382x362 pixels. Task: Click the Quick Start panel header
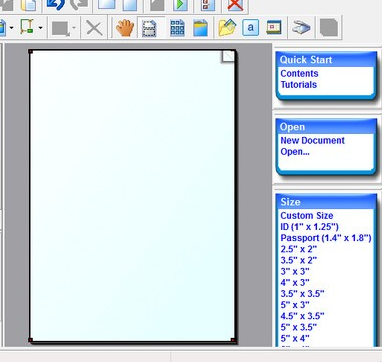(x=326, y=60)
